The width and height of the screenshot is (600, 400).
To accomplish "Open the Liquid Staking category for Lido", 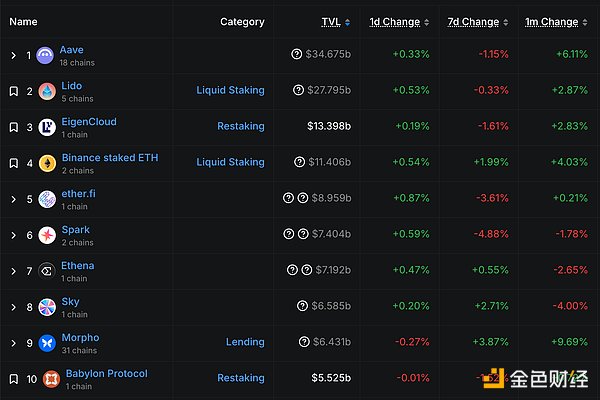I will point(230,90).
